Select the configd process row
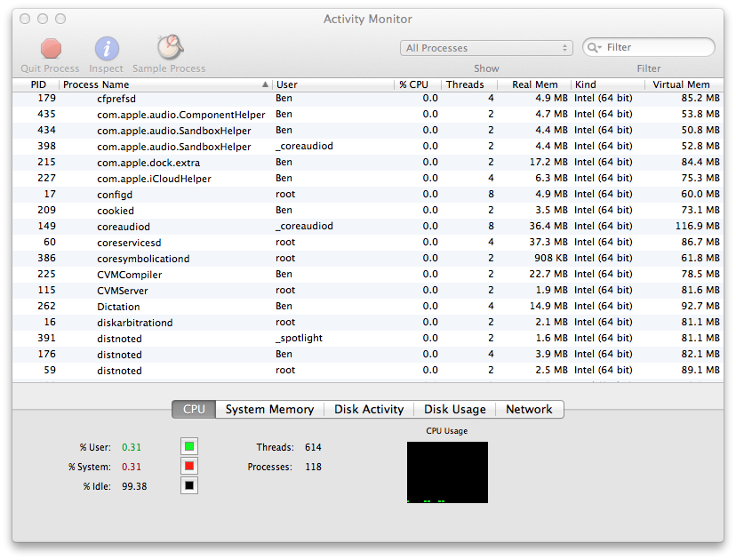The width and height of the screenshot is (736, 560). click(368, 195)
